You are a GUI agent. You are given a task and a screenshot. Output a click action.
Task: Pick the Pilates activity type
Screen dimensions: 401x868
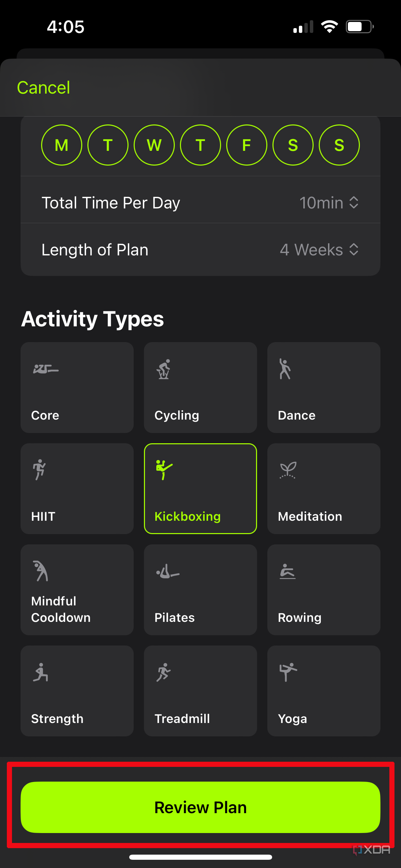click(200, 590)
